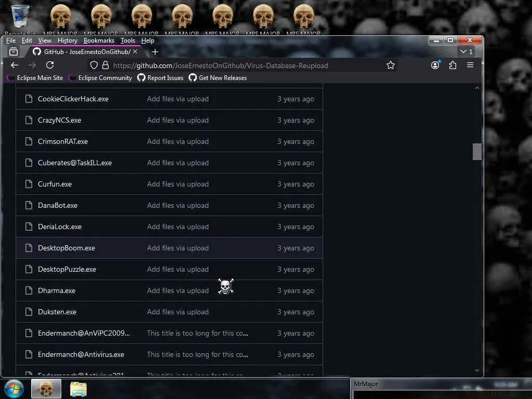Open the Tools menu
Screen dimensions: 532x399
click(128, 41)
